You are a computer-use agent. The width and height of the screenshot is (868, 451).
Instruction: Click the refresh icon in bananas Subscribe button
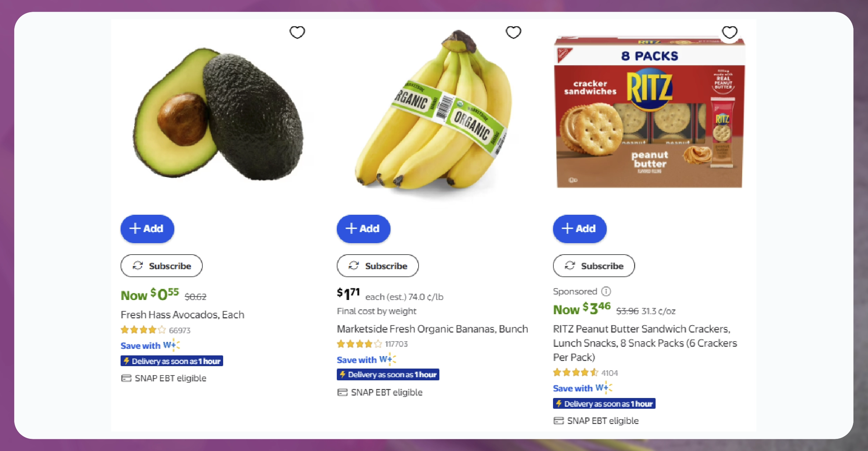click(354, 266)
